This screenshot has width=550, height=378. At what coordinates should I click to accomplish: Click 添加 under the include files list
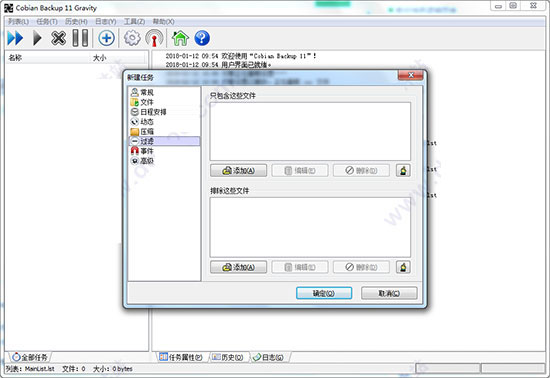click(239, 170)
